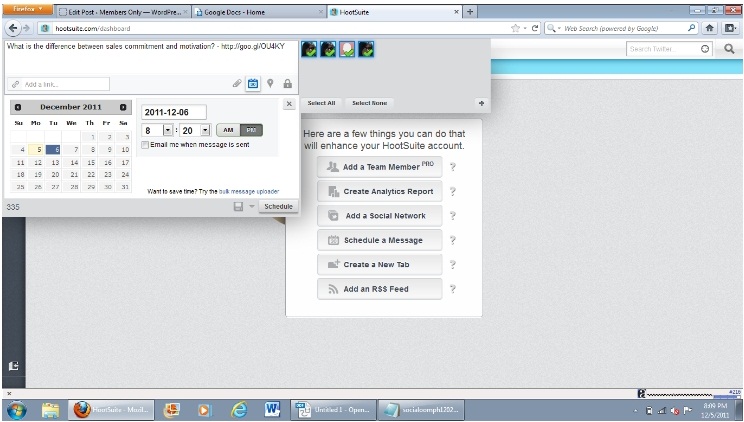Click Add a Social Network button
744x422 pixels.
pos(380,216)
